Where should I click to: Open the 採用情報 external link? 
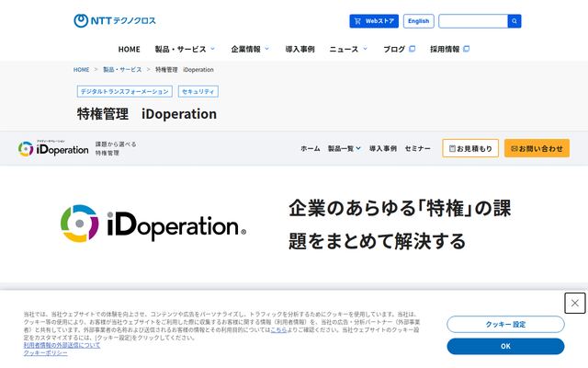(449, 49)
